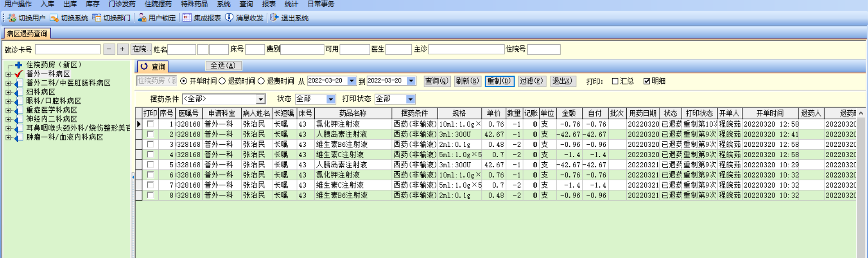This screenshot has height=258, width=868.
Task: Click the 切换用户 switch user icon
Action: 12,18
